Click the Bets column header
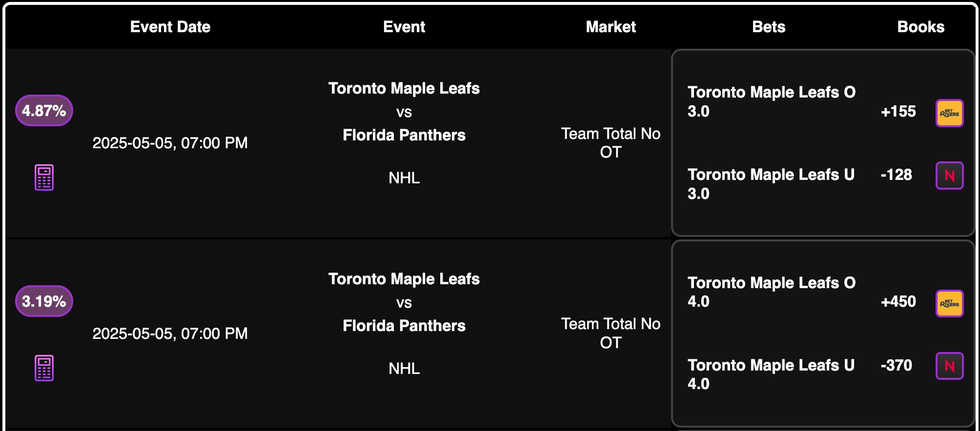The height and width of the screenshot is (431, 980). pyautogui.click(x=769, y=27)
